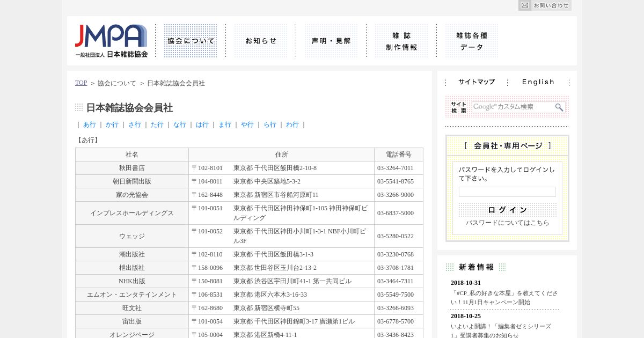Select the インプレスホールディングス cell
This screenshot has width=644, height=338.
132,213
